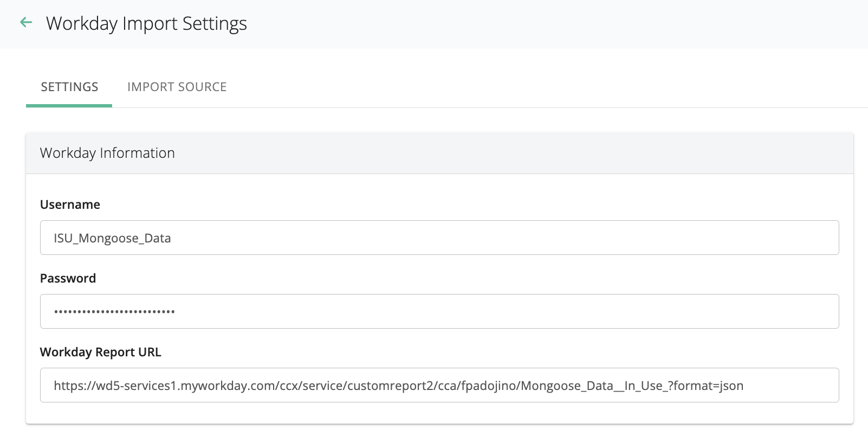Switch to the Import Source tab
Image resolution: width=868 pixels, height=435 pixels.
(177, 87)
